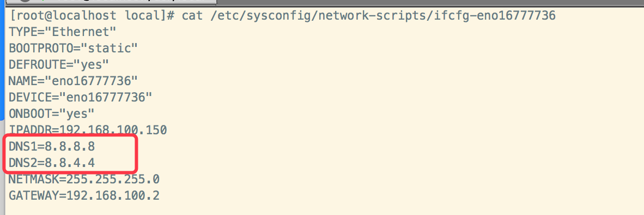This screenshot has height=215, width=644.
Task: Click the DNS2=8.8.4.4 line
Action: (52, 163)
